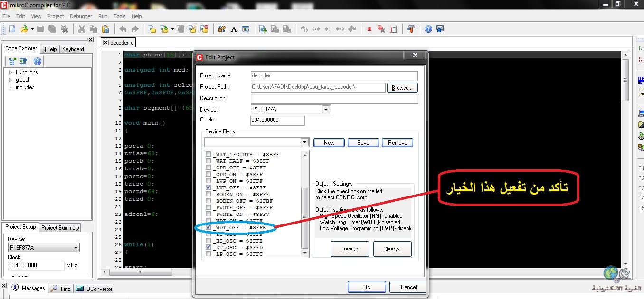Click the Default settings button
The image size is (644, 299).
(350, 249)
